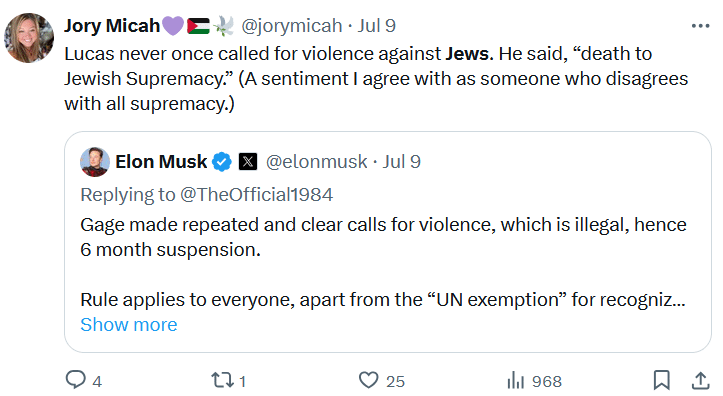The width and height of the screenshot is (723, 396).
Task: Bookmark this tweet
Action: (x=662, y=380)
